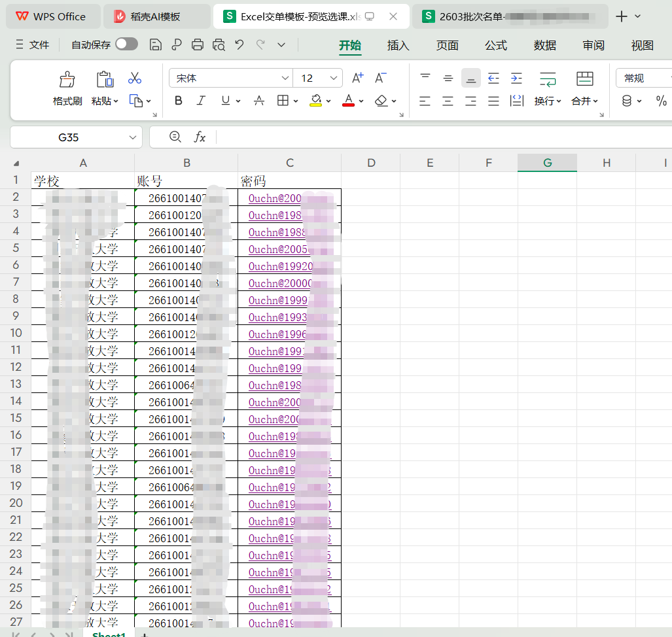
Task: Switch to the 数据 ribbon tab
Action: pyautogui.click(x=544, y=45)
